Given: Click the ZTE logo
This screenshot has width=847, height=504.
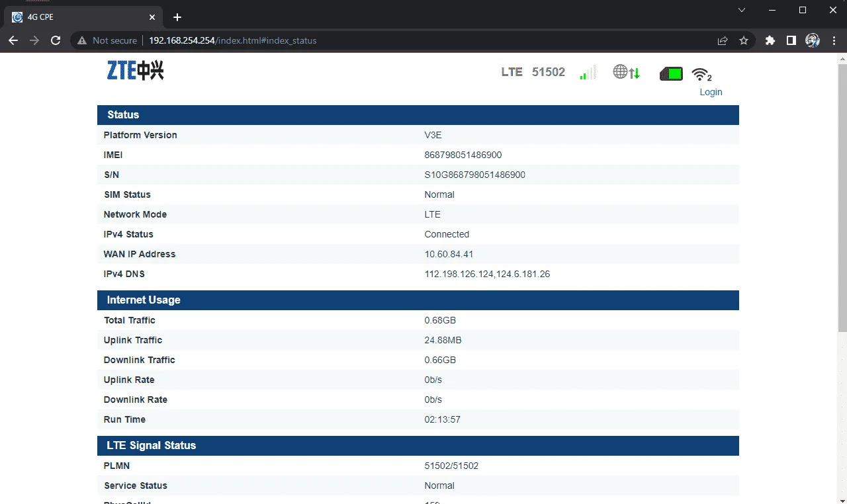Looking at the screenshot, I should (x=135, y=70).
